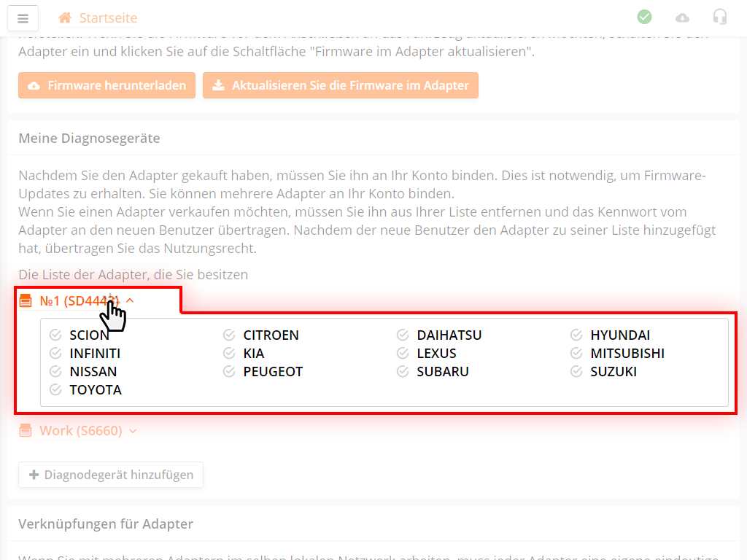Select the MITSUBISHI brand entry

[627, 354]
